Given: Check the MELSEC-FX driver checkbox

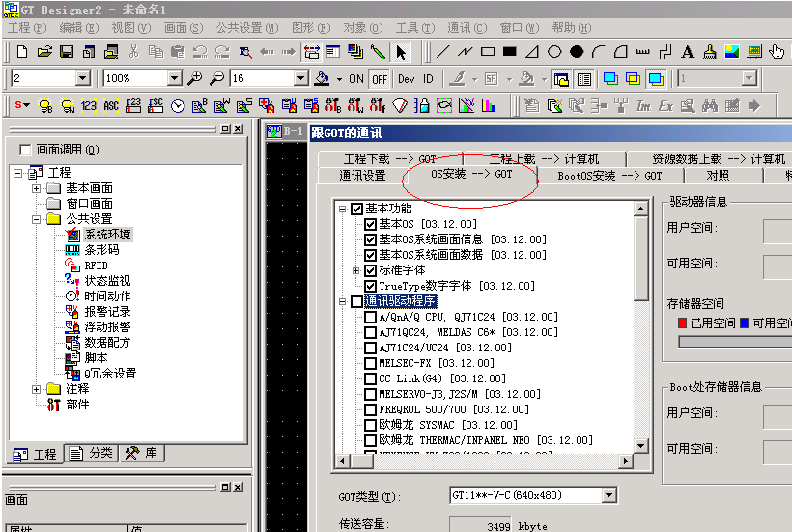Looking at the screenshot, I should tap(370, 363).
